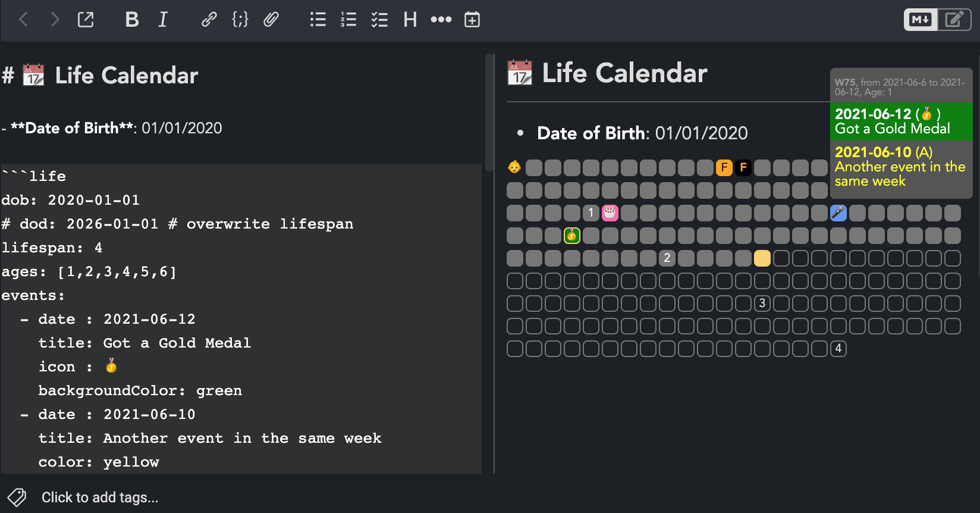Viewport: 980px width, 513px height.
Task: Switch to rich text editor mode
Action: pos(954,20)
